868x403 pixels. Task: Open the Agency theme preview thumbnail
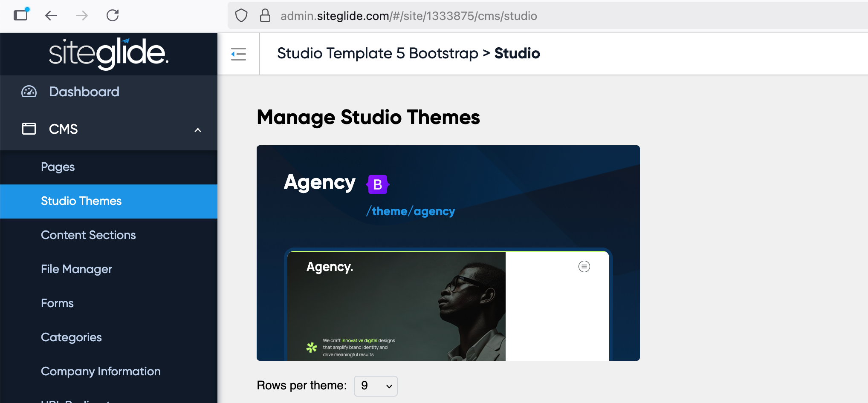448,306
